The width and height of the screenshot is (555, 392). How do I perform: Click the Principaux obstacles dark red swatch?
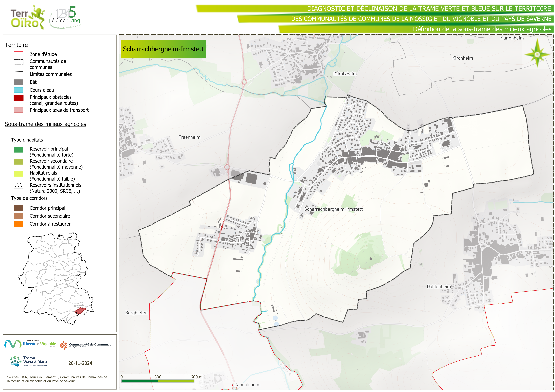[18, 98]
